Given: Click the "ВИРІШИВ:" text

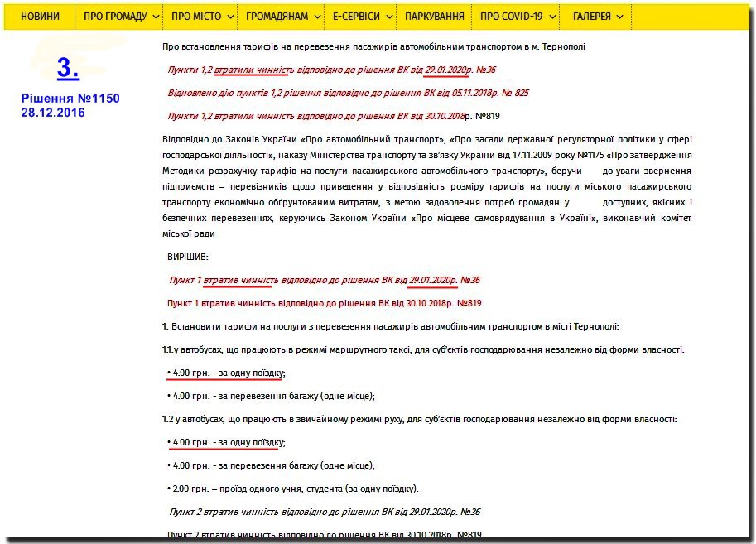Looking at the screenshot, I should tap(188, 257).
